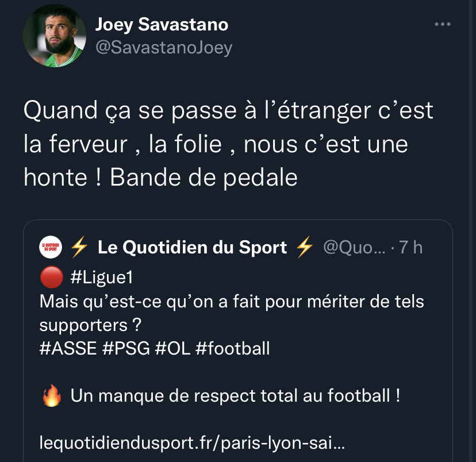The image size is (476, 462).
Task: Open Le Quotidien du Sport account name
Action: click(192, 248)
